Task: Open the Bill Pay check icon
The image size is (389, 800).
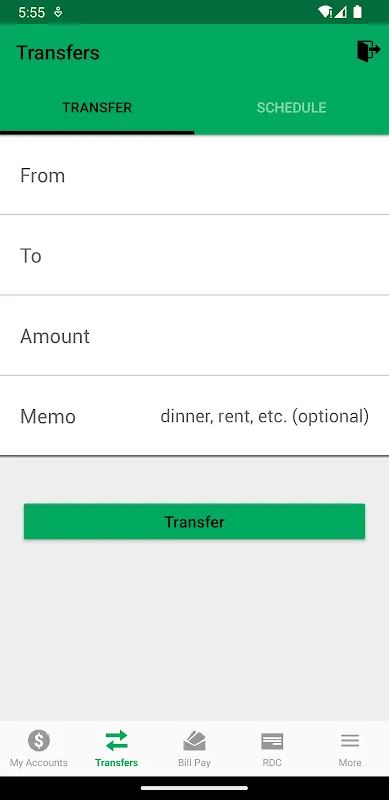Action: (194, 741)
